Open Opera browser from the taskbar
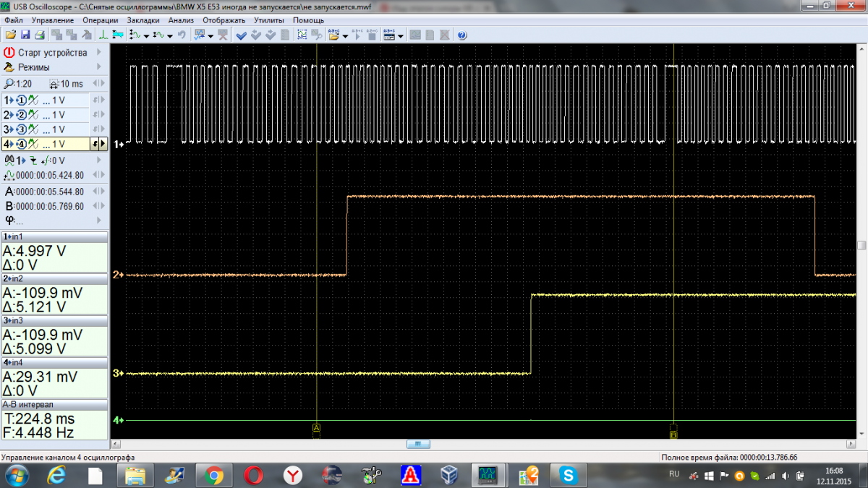 click(x=253, y=475)
